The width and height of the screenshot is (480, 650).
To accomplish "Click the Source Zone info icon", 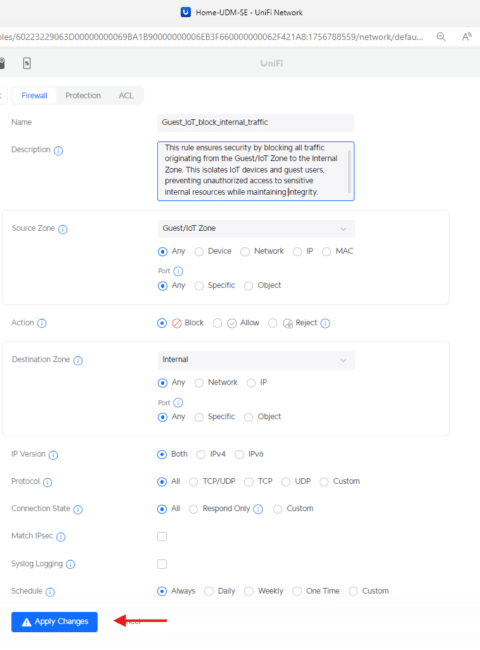I will pyautogui.click(x=63, y=229).
